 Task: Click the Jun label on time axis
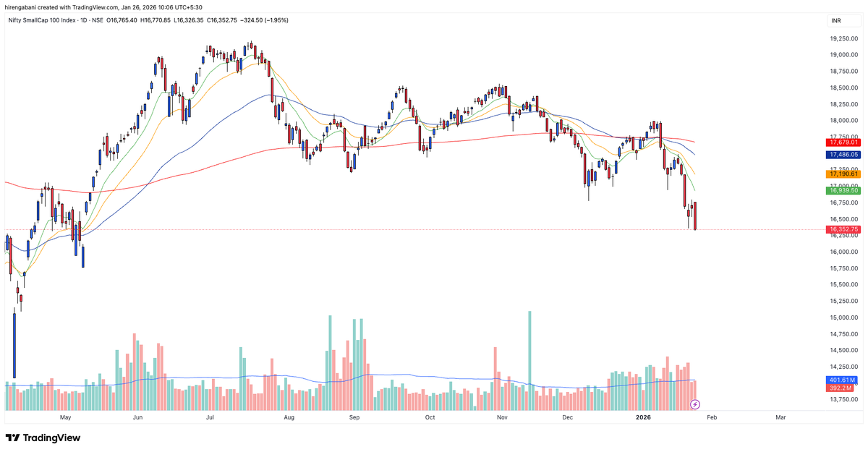pos(137,417)
